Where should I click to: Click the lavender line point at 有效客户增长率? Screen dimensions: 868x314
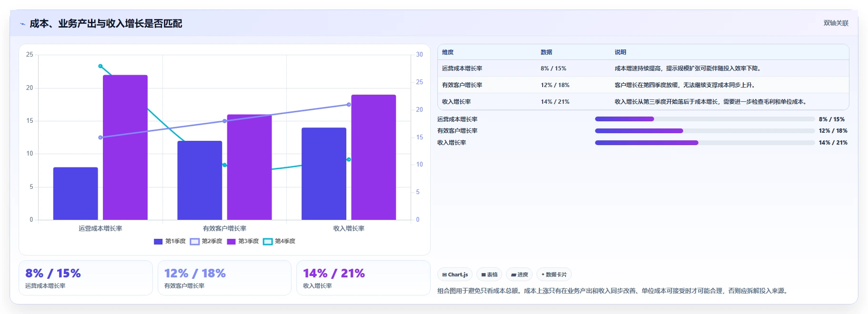tap(225, 121)
